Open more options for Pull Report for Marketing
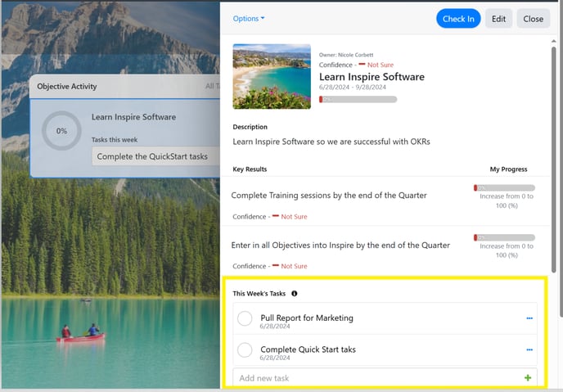 [529, 318]
